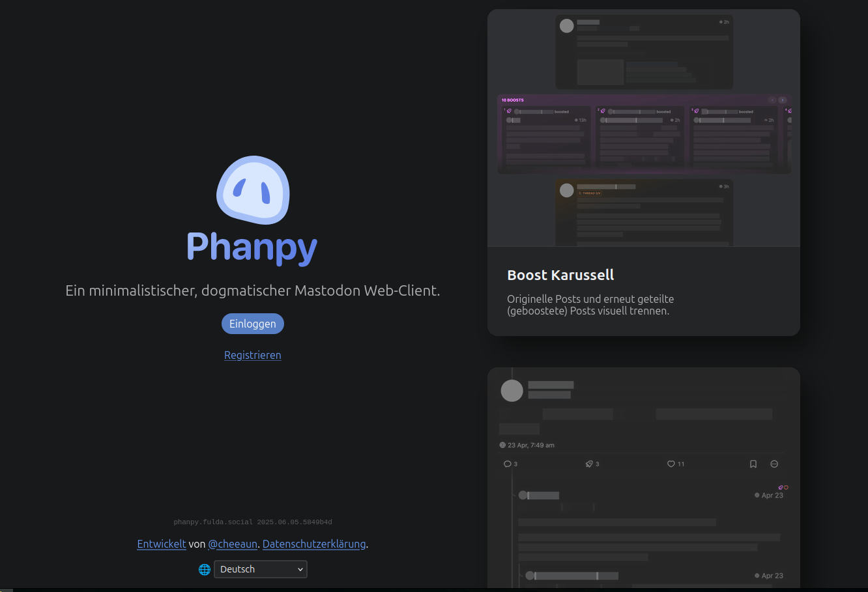
Task: Open the Deutsch language dropdown
Action: pos(261,569)
